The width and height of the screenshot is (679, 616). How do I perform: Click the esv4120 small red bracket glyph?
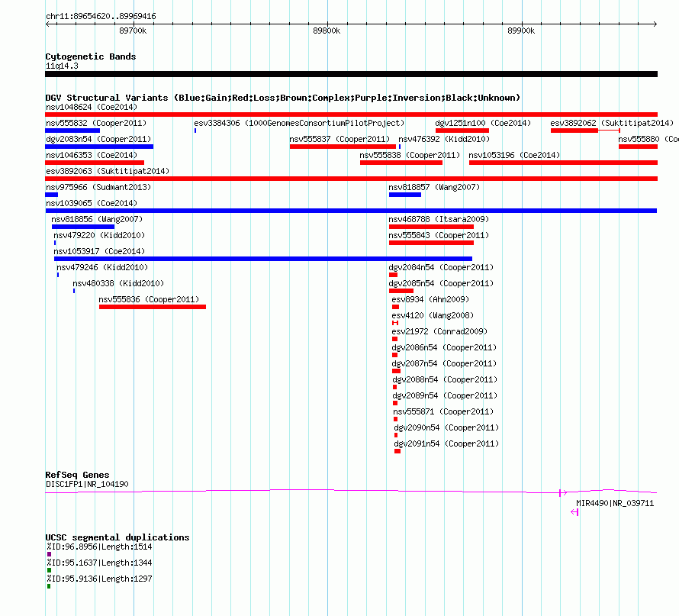[x=395, y=323]
